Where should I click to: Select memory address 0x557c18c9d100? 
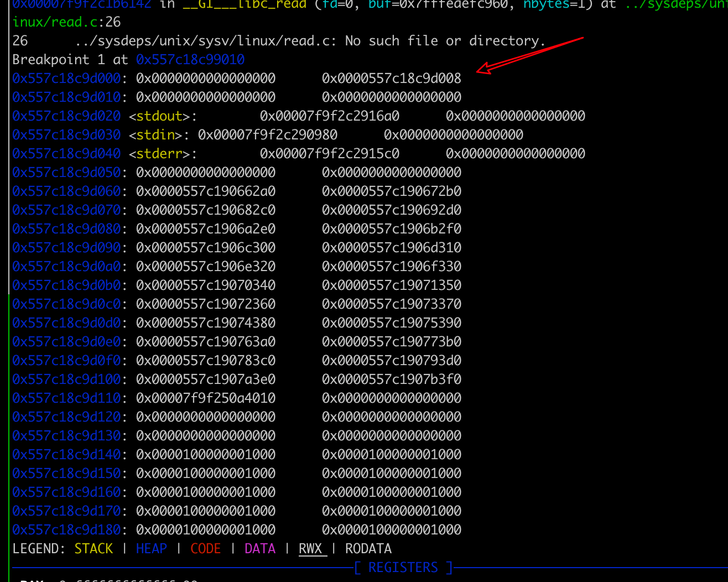[x=66, y=380]
